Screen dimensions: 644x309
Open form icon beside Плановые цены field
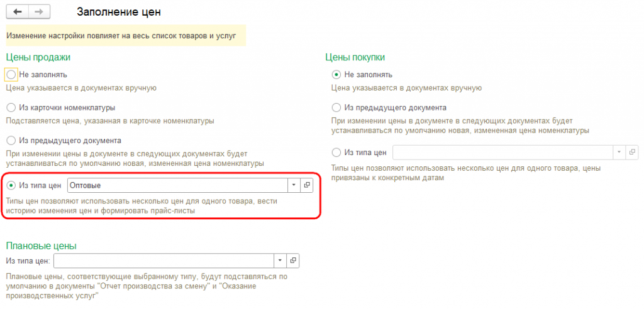click(293, 261)
